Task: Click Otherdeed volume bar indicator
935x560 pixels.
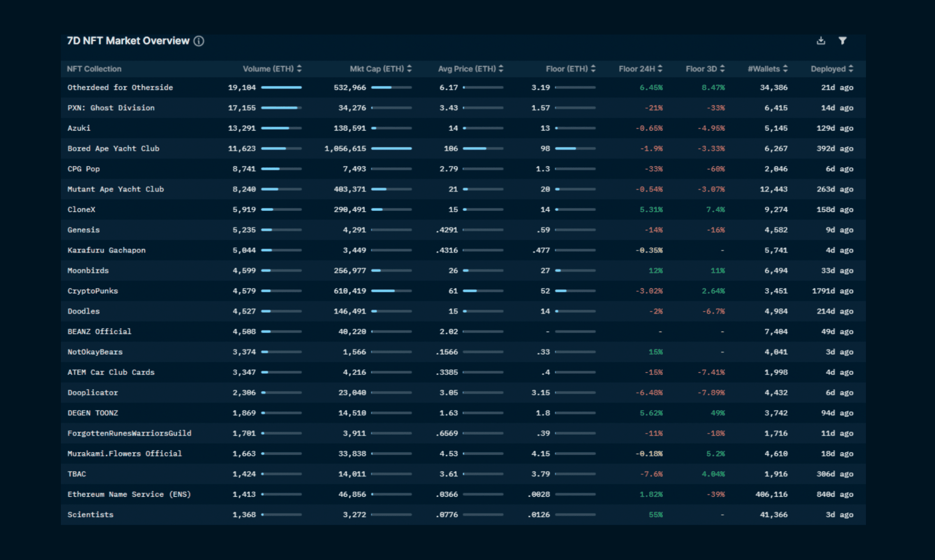Action: (281, 88)
